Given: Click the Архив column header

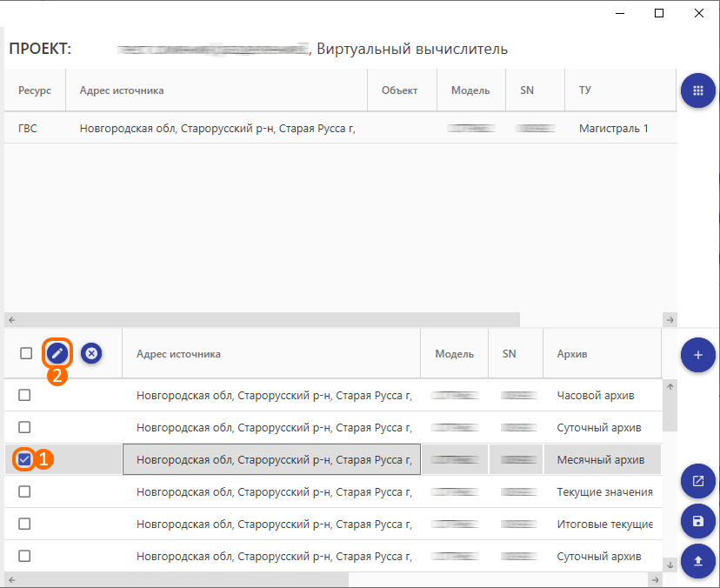Looking at the screenshot, I should (602, 354).
